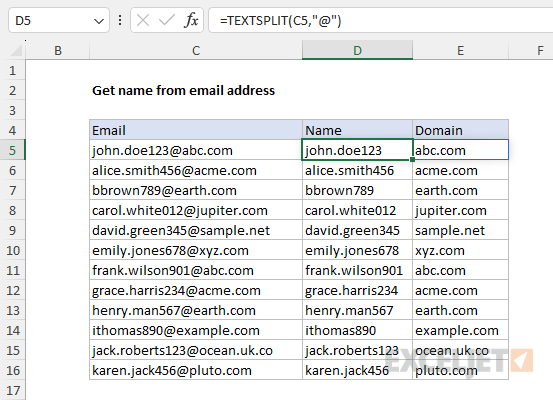The height and width of the screenshot is (400, 553).
Task: Select all cells with corner triangle
Action: 17,51
